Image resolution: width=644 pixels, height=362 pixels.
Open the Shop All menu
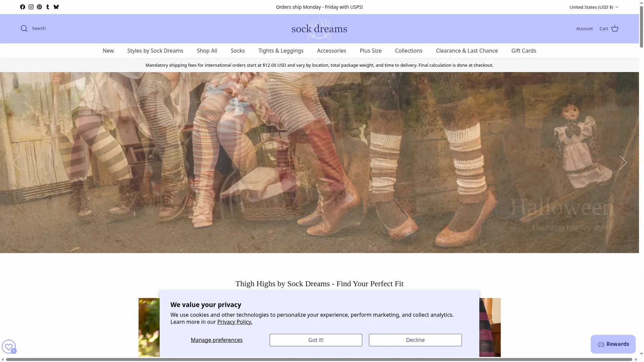207,51
